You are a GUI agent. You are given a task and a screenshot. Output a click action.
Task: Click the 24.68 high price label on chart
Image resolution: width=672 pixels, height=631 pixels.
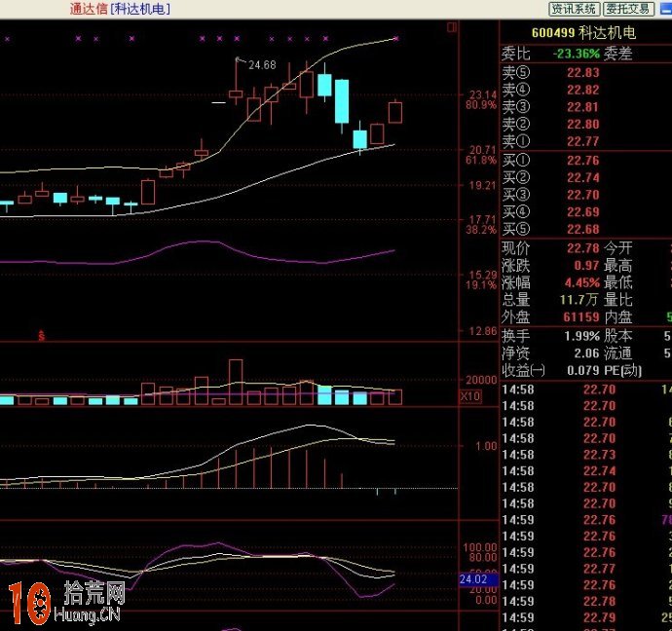pos(262,65)
